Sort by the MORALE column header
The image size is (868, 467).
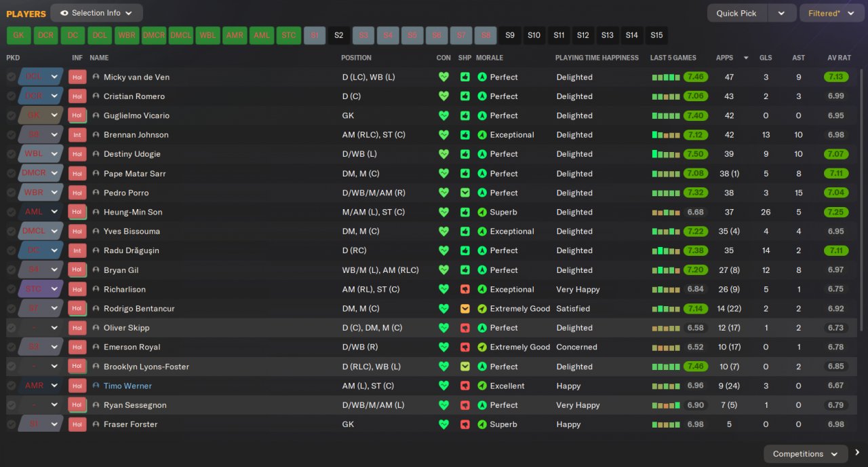click(x=490, y=58)
